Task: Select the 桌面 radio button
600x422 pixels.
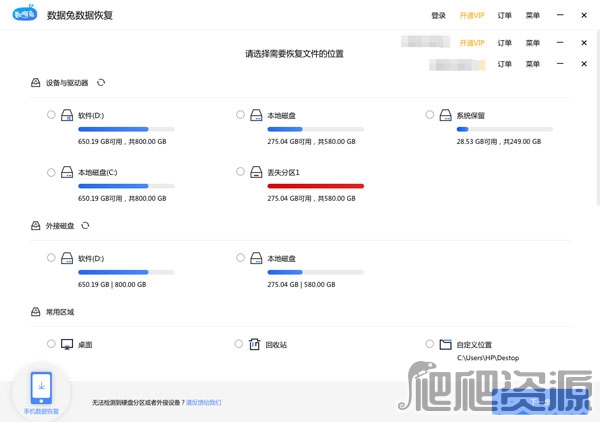Action: [x=51, y=344]
